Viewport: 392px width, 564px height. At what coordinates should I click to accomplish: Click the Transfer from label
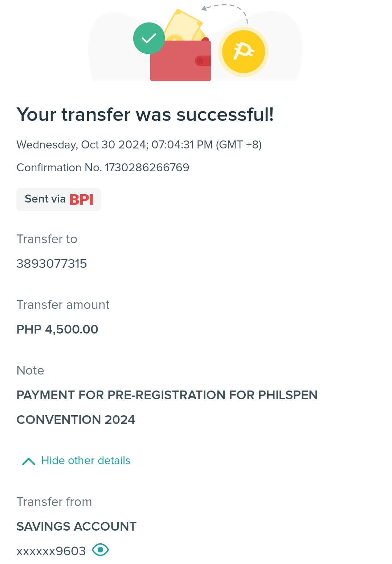click(54, 502)
